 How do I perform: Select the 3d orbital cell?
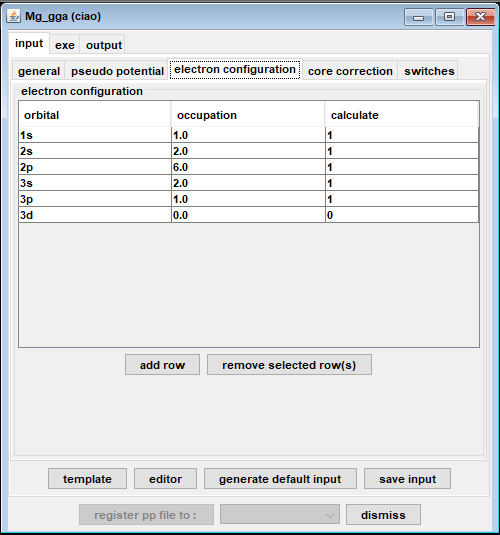(95, 215)
